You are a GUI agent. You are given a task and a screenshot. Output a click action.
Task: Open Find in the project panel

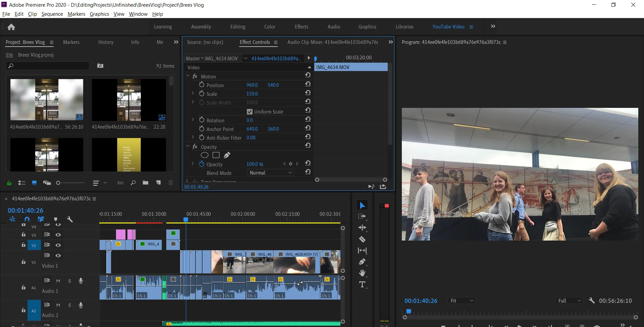(x=133, y=183)
